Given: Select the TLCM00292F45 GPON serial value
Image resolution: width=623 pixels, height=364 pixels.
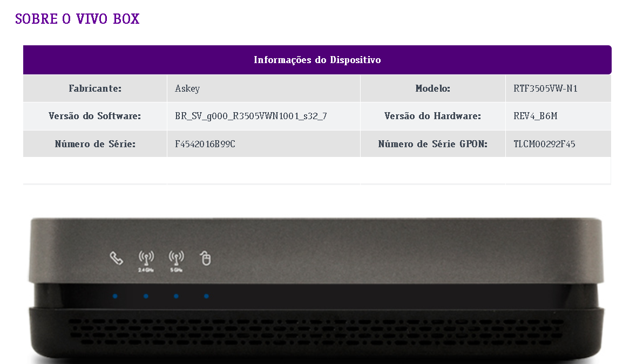Looking at the screenshot, I should point(544,143).
